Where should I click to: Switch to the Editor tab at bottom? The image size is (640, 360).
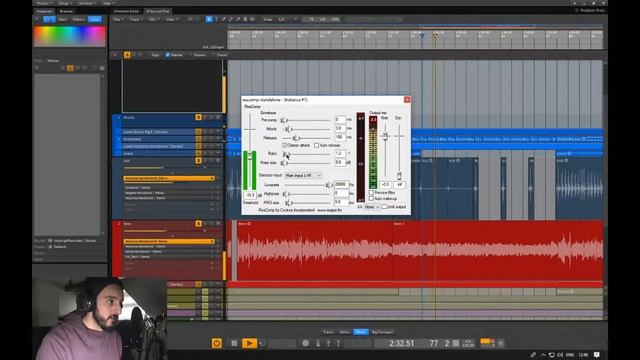(344, 332)
